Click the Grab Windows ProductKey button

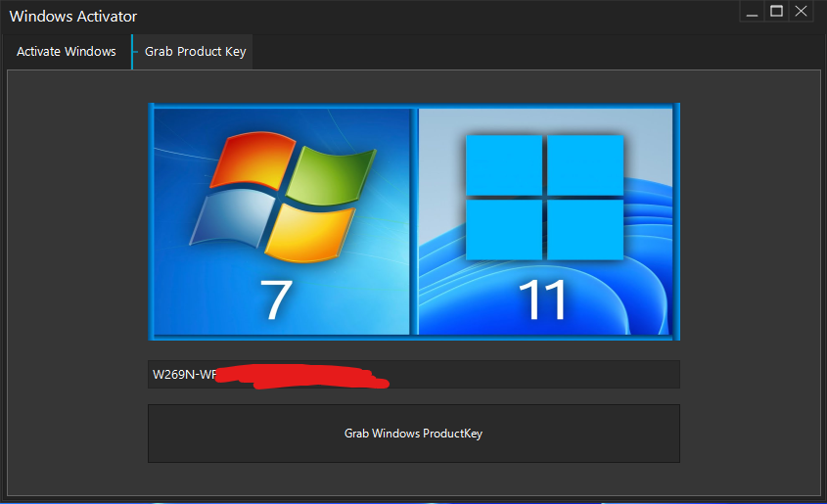413,434
